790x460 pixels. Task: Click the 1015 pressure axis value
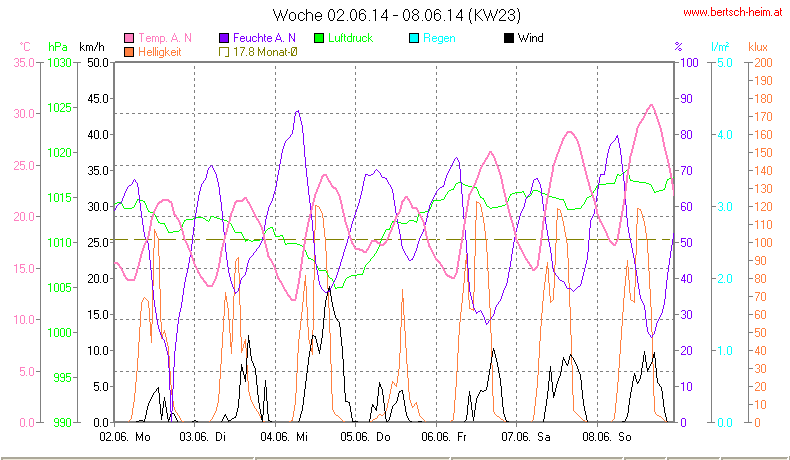[x=59, y=198]
